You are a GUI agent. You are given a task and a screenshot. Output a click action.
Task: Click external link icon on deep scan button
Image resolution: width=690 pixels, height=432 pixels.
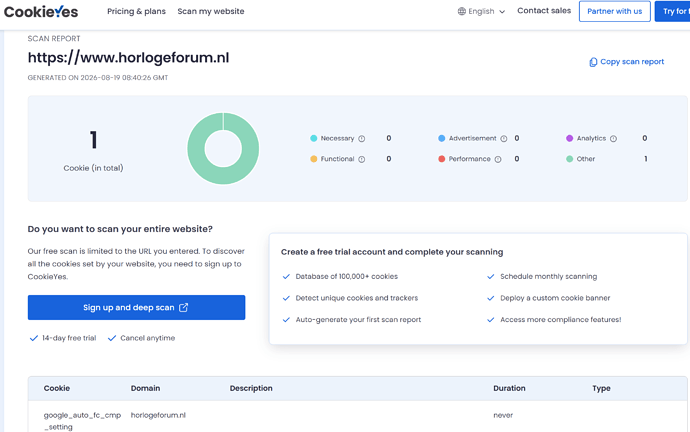[x=184, y=308]
